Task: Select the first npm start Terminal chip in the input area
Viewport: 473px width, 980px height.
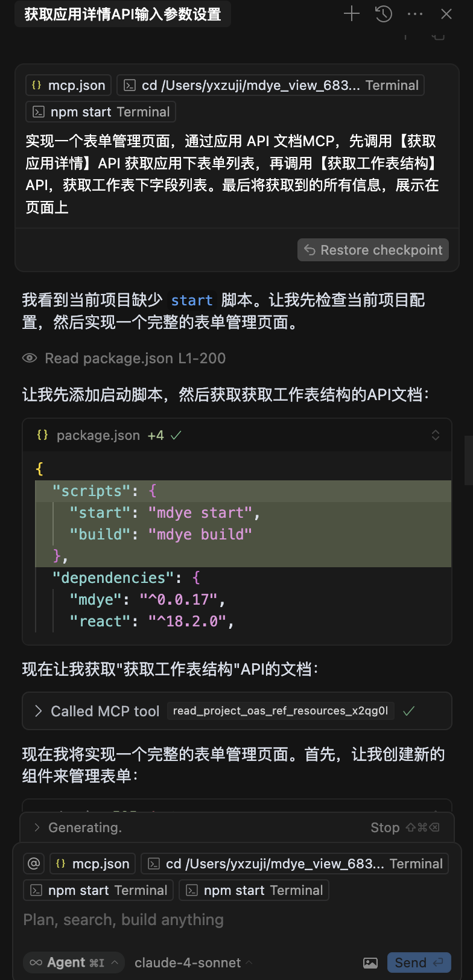Action: click(x=98, y=890)
